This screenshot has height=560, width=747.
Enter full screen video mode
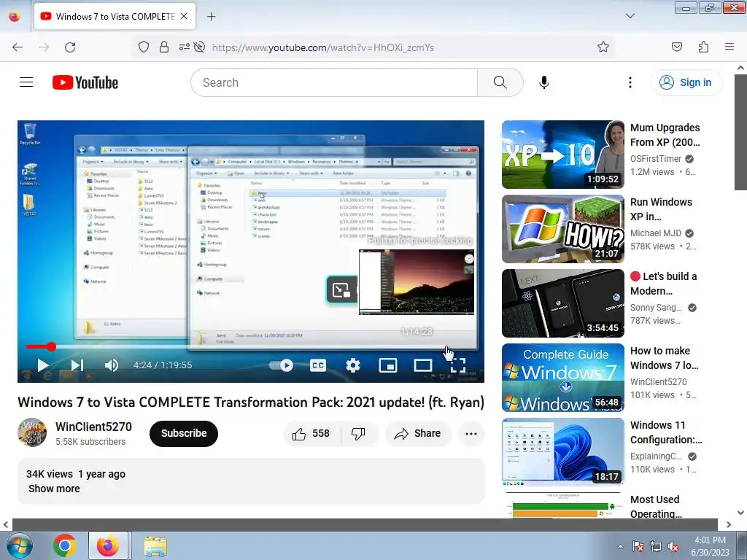point(458,365)
